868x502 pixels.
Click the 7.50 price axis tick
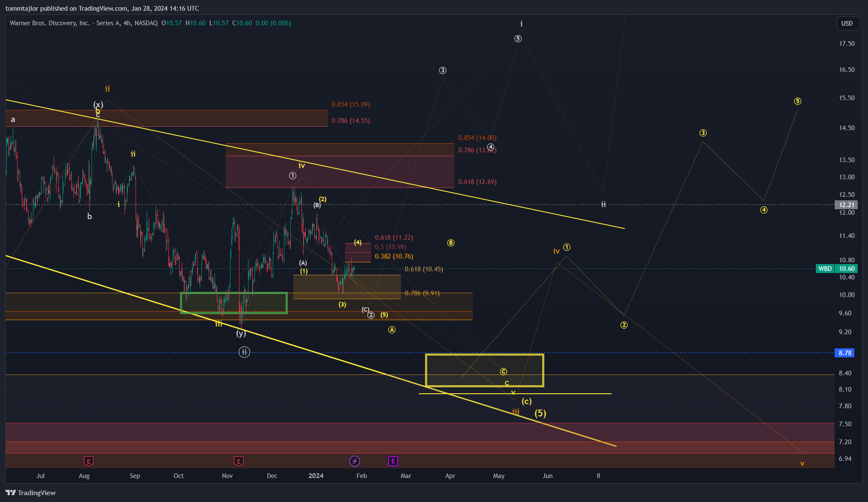(x=845, y=424)
